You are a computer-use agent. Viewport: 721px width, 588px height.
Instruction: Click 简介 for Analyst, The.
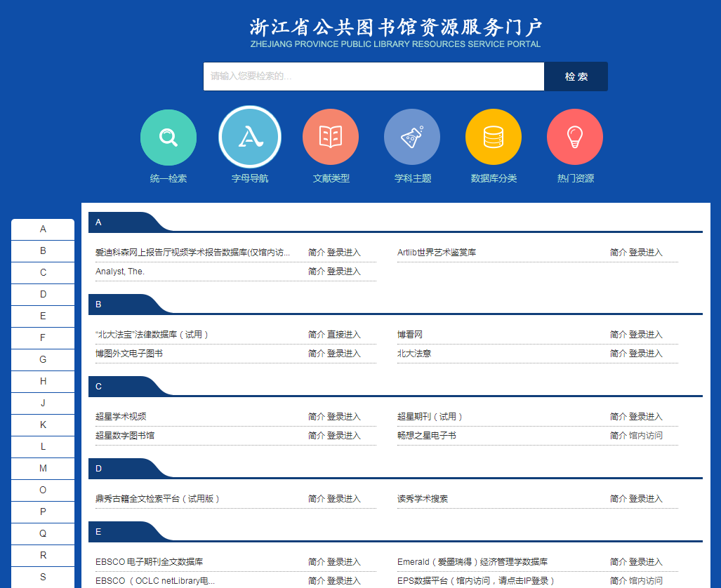pos(317,272)
